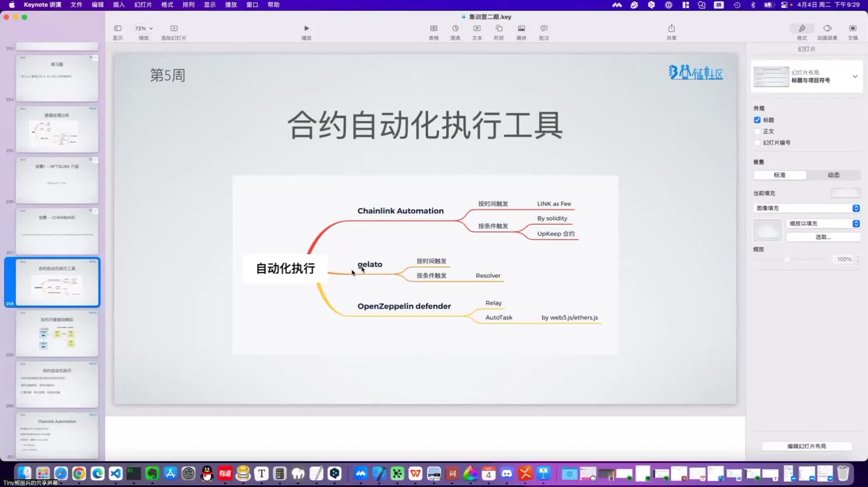Select the 标准 (Standard) background tab
Screen dimensions: 868x487
point(780,175)
